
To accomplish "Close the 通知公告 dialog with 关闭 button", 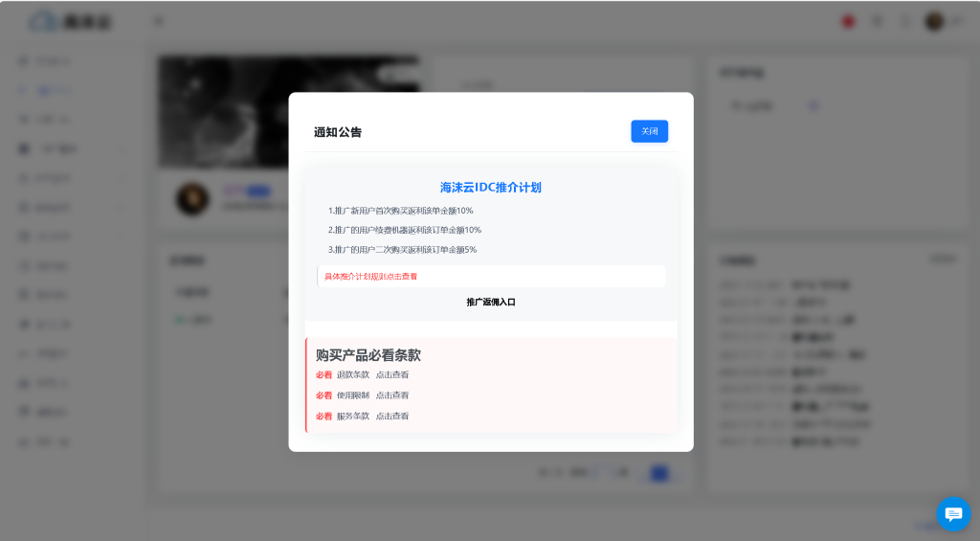I will (x=650, y=131).
